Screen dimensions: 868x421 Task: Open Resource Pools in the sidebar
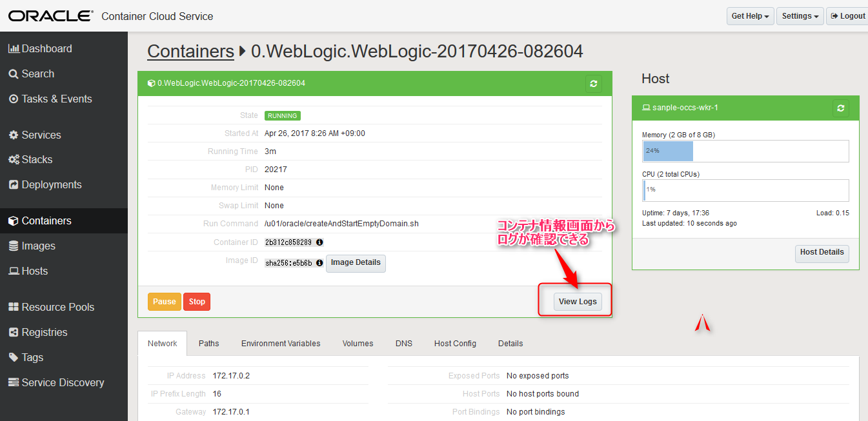tap(51, 307)
